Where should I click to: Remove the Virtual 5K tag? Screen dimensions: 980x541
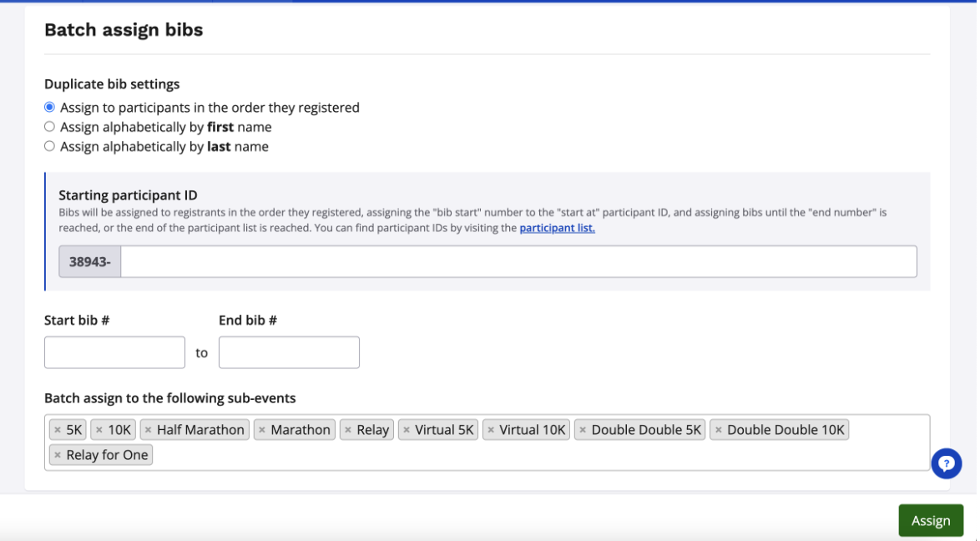(x=407, y=430)
